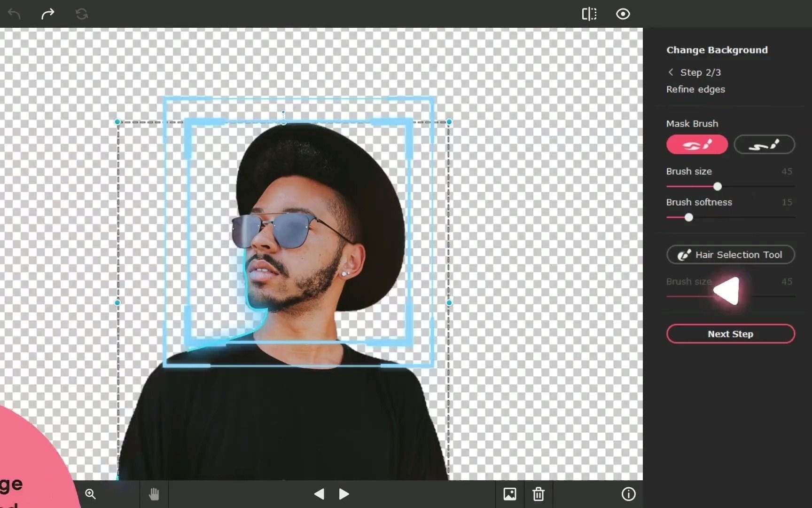Open the info icon
This screenshot has width=812, height=508.
[x=628, y=494]
